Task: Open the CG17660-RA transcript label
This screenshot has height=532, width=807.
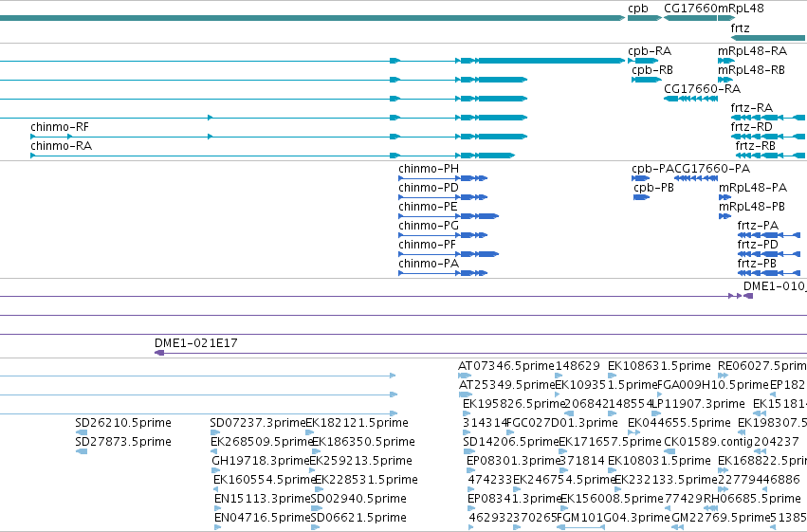Action: click(x=702, y=89)
